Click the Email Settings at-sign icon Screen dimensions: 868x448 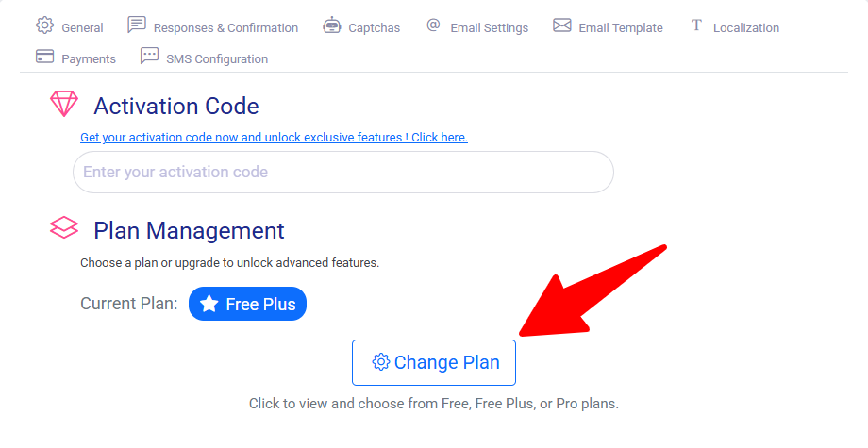[433, 25]
